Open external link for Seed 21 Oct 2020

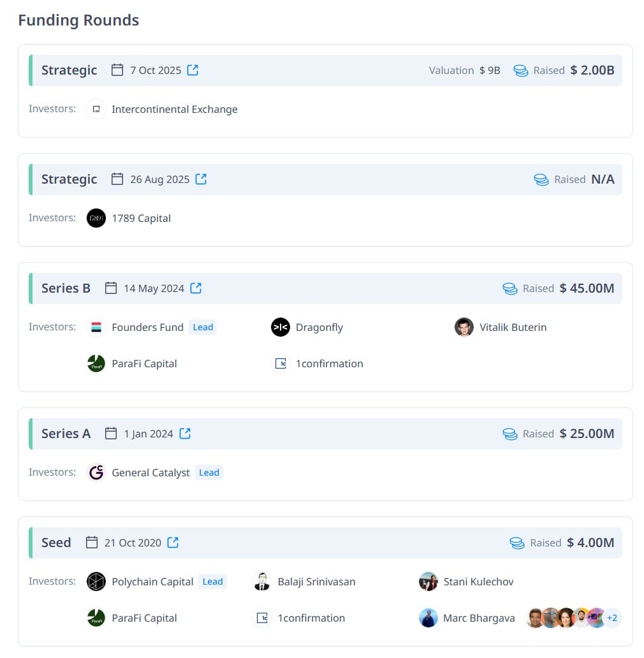173,543
